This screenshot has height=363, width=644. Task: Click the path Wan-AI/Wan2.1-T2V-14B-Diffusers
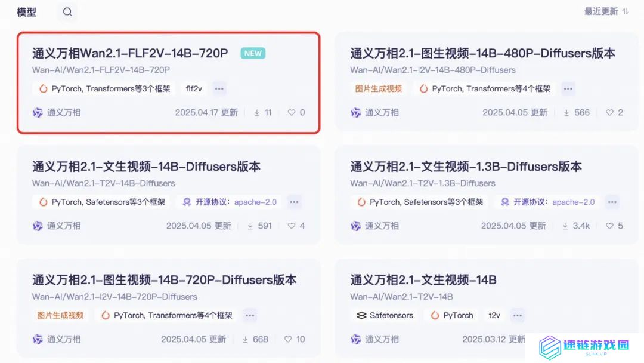pos(104,184)
